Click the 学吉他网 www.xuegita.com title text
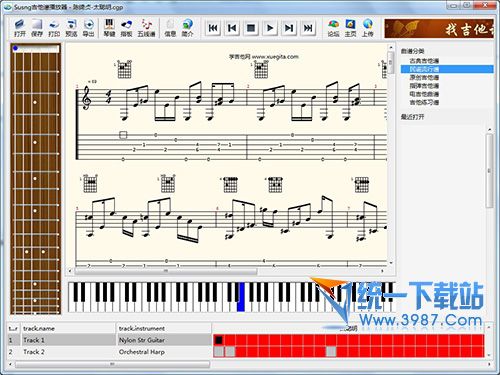This screenshot has height=375, width=500. [264, 57]
